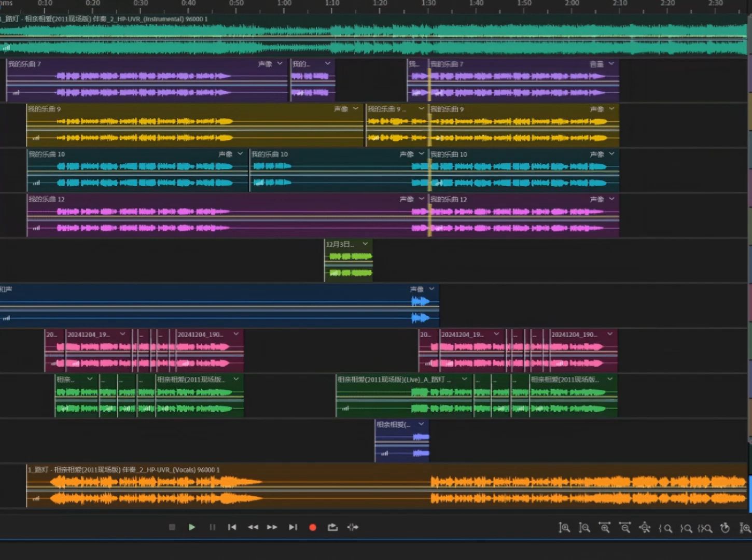The image size is (752, 560).
Task: Click Zoom Out Time icon
Action: [x=625, y=528]
